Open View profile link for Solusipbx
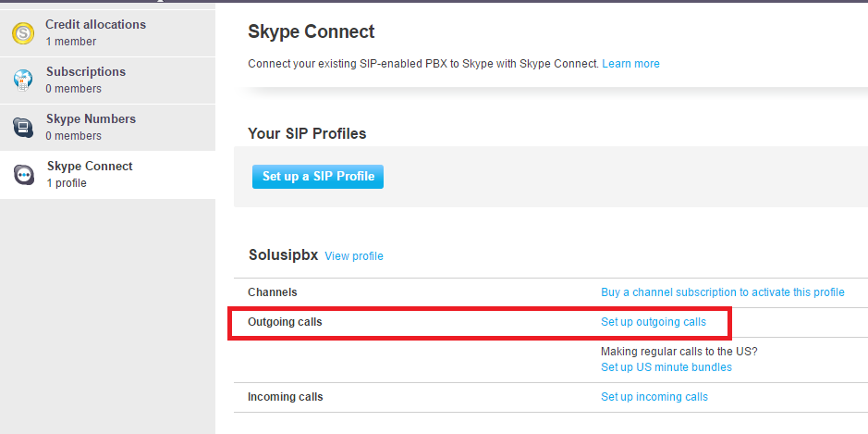 pyautogui.click(x=353, y=256)
